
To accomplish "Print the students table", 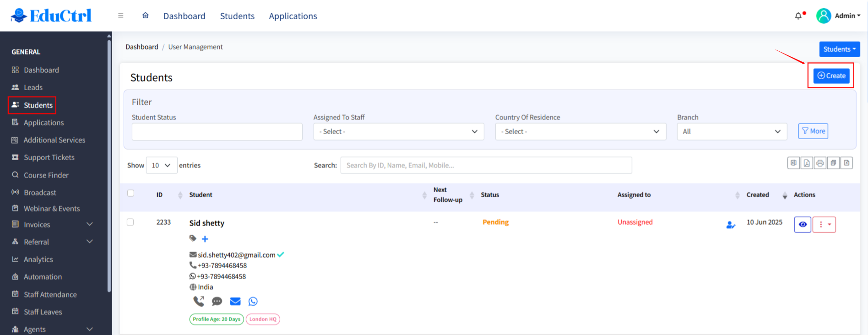I will tap(820, 163).
